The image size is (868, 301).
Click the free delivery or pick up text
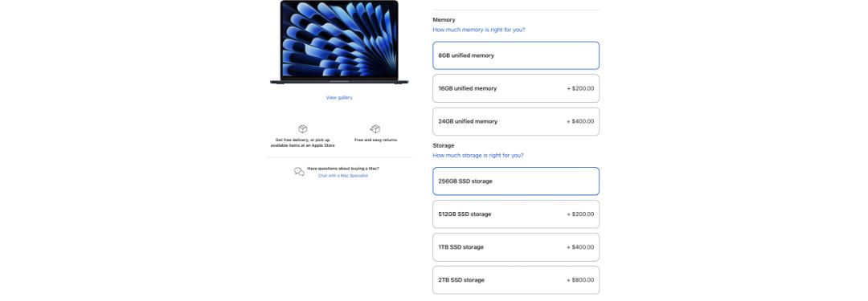303,143
